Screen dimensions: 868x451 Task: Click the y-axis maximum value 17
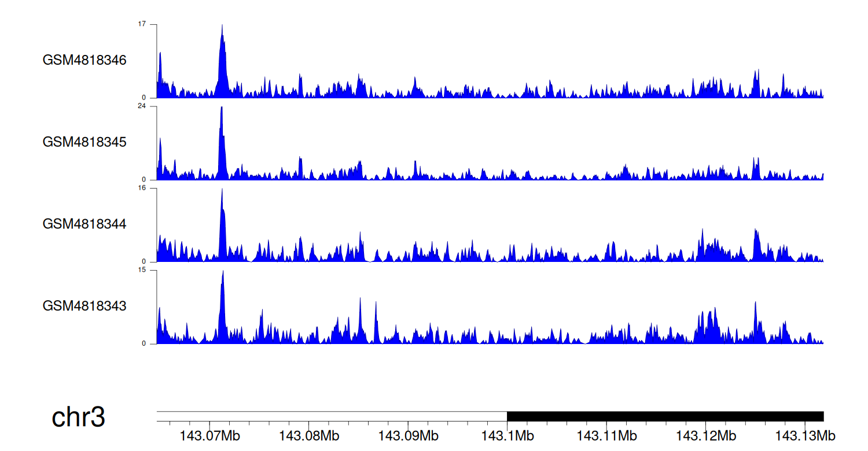(142, 24)
